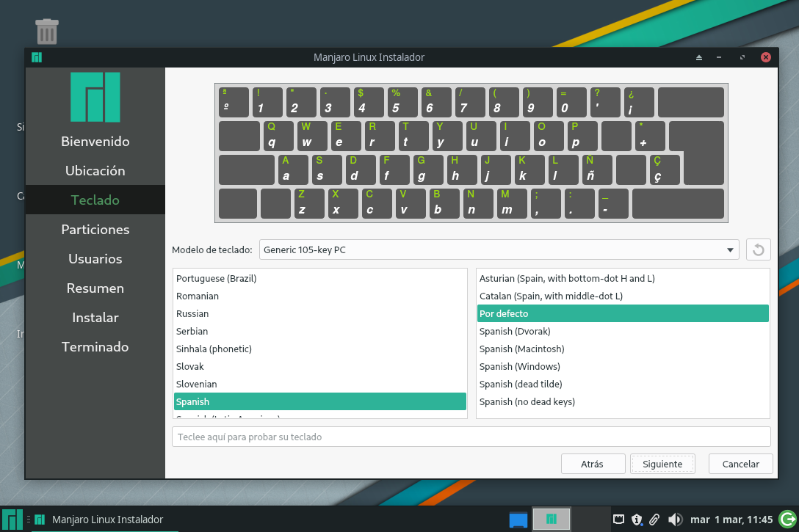Click the clipboard manager tray icon
799x532 pixels.
coord(654,519)
